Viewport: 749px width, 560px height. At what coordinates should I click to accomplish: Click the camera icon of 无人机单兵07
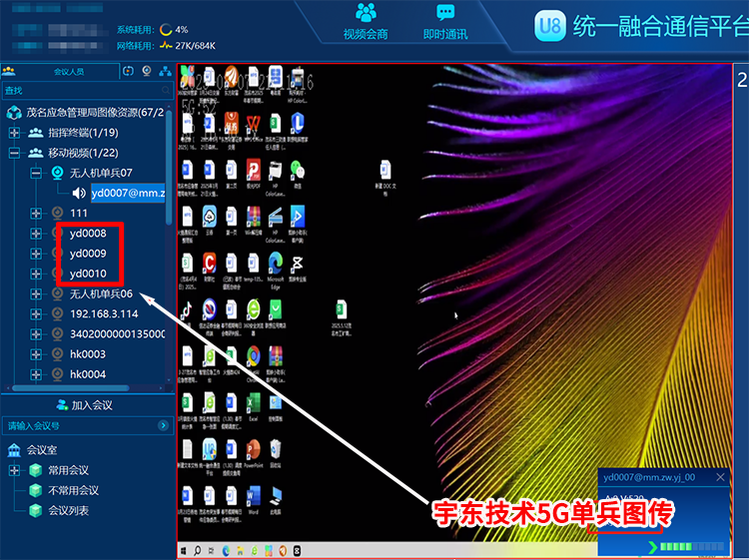coord(57,173)
